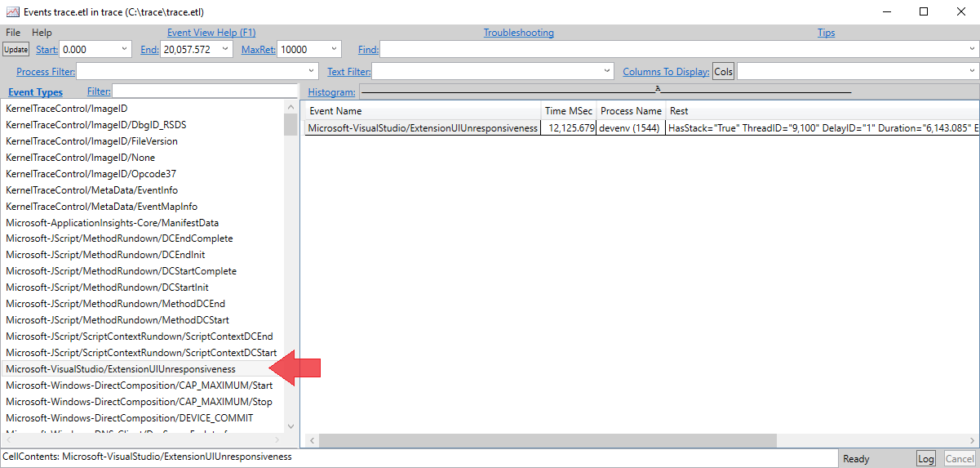The image size is (980, 468).
Task: Open the Troubleshooting link
Action: pyautogui.click(x=518, y=33)
